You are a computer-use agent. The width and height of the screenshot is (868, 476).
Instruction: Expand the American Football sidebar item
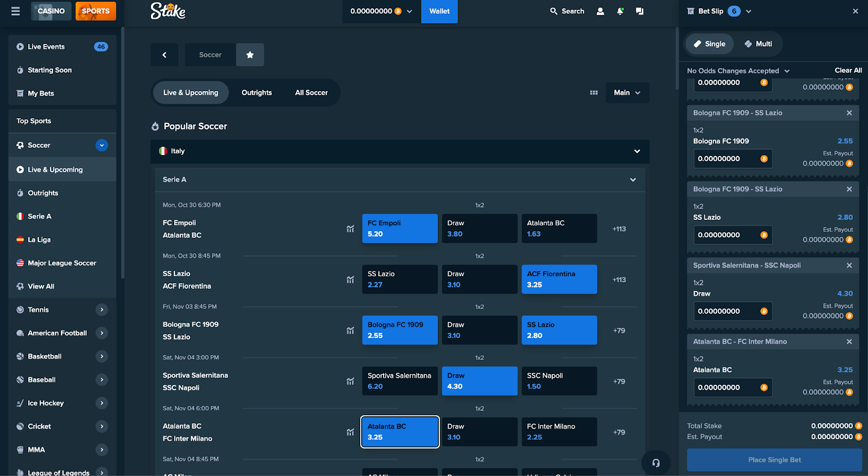(x=102, y=333)
